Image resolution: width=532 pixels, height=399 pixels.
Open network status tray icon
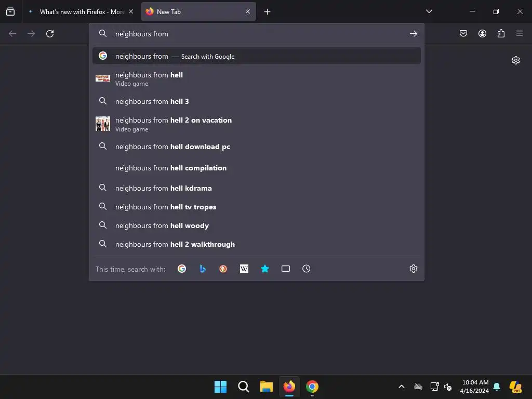coord(434,387)
